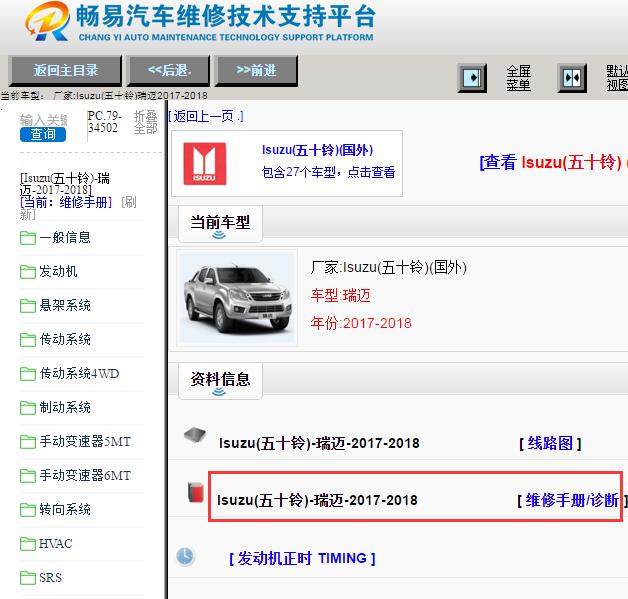This screenshot has width=628, height=599.
Task: Click the 年份:2017-2018 text
Action: (x=361, y=323)
